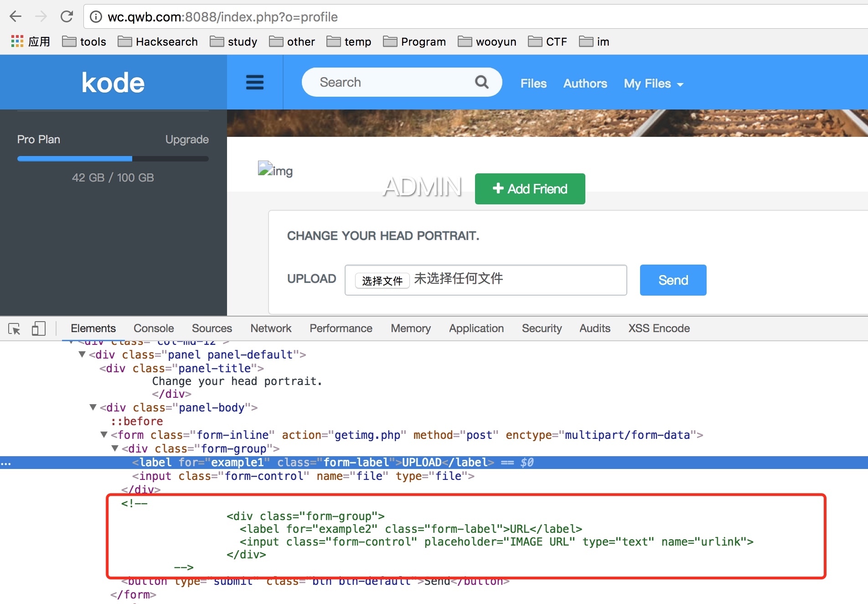Click the 选择文件 choose file button
This screenshot has width=868, height=604.
point(382,280)
